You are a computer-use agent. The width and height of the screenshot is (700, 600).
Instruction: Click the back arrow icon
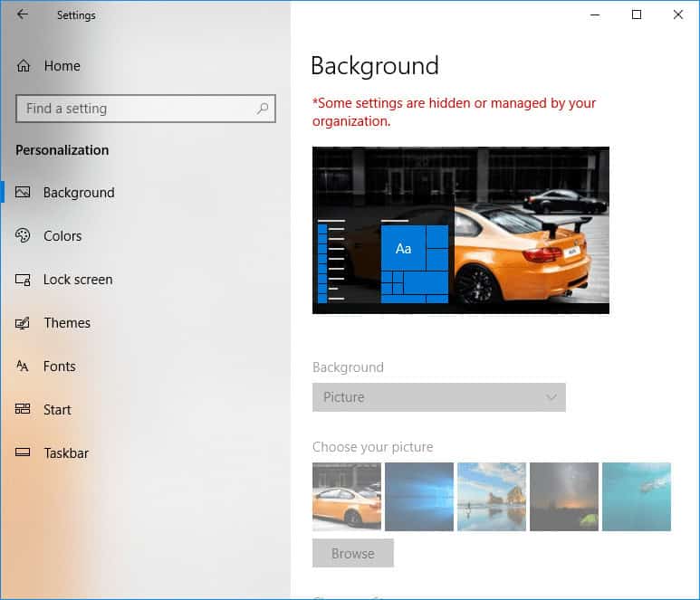tap(22, 14)
